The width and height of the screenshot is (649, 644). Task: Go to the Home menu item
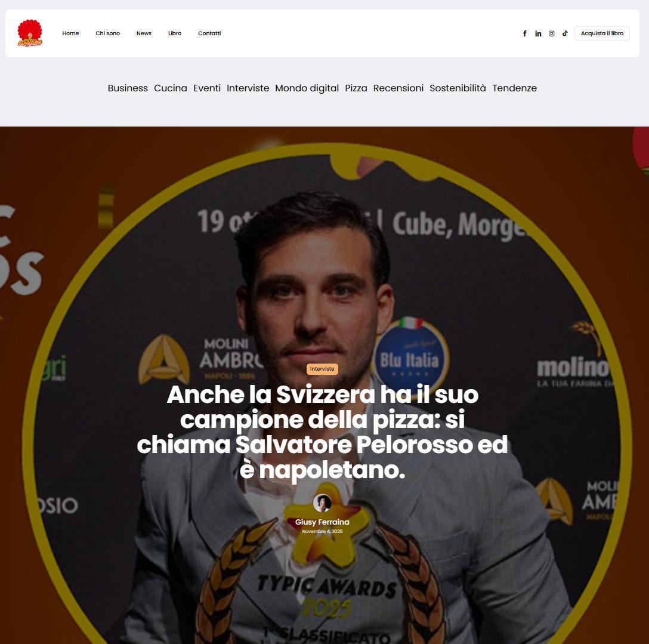pyautogui.click(x=70, y=33)
